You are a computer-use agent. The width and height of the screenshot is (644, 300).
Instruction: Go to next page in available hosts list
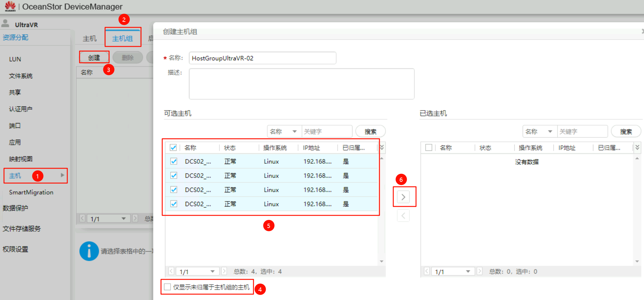[224, 271]
